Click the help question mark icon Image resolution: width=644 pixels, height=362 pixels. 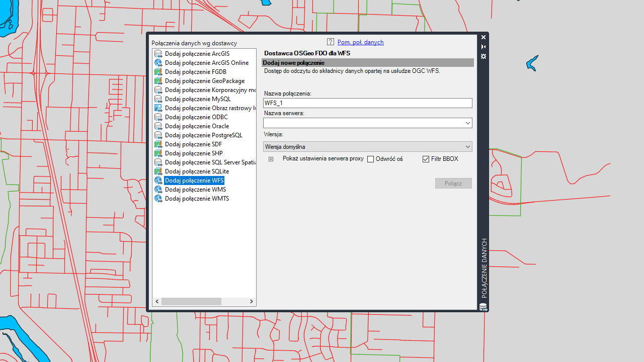pos(331,42)
